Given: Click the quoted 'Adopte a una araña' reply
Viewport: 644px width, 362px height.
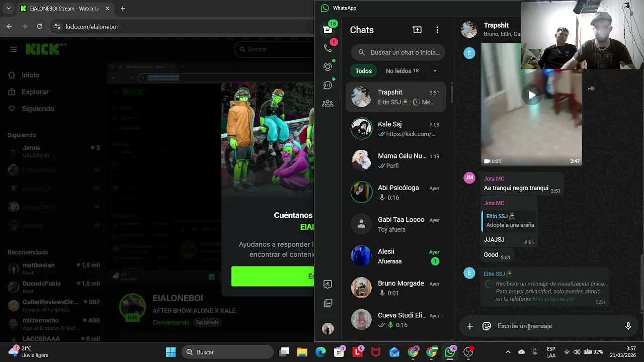Looking at the screenshot, I should (509, 221).
